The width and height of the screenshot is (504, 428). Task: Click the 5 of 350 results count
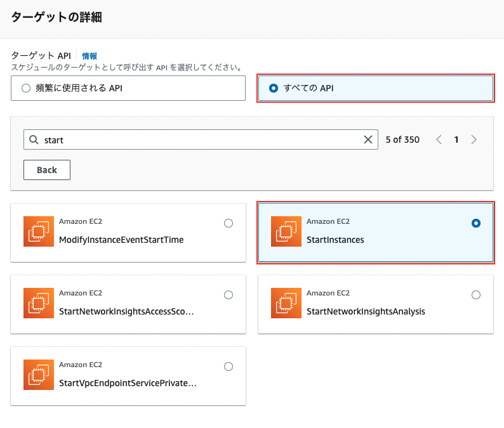click(x=402, y=139)
